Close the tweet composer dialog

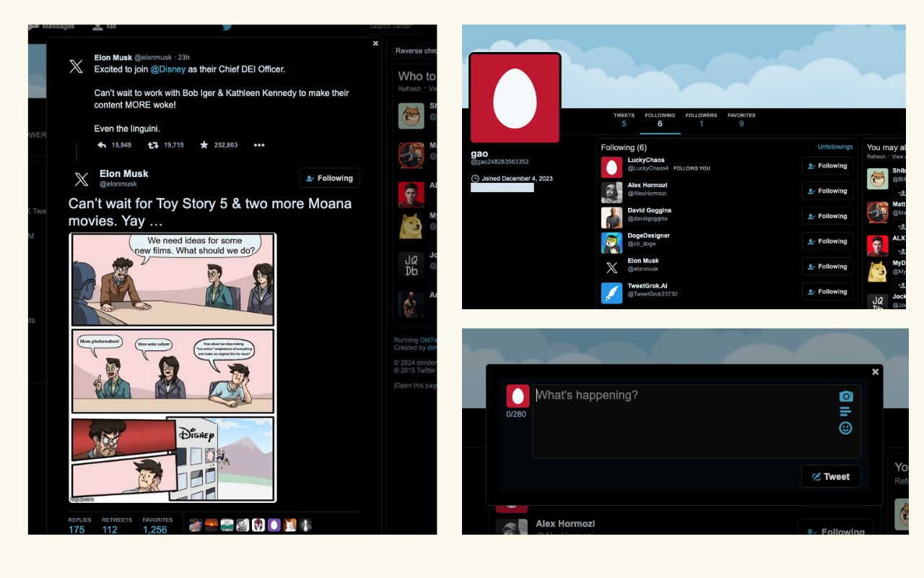875,372
